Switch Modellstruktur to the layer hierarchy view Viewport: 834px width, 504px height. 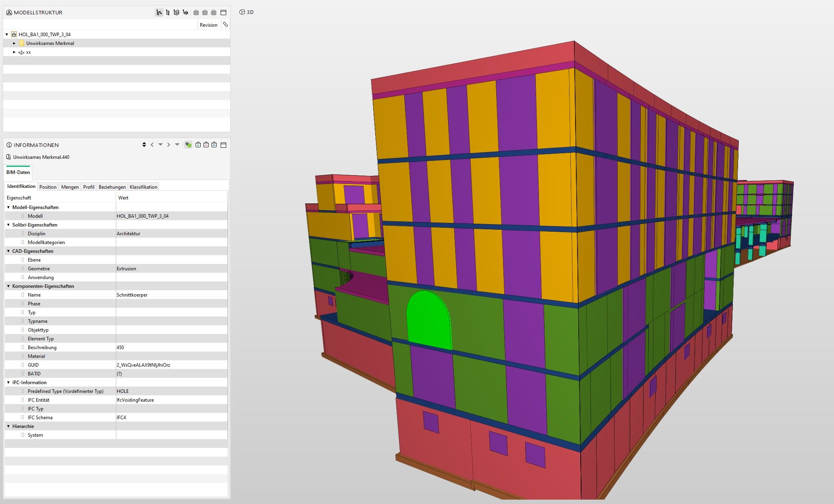coord(176,12)
